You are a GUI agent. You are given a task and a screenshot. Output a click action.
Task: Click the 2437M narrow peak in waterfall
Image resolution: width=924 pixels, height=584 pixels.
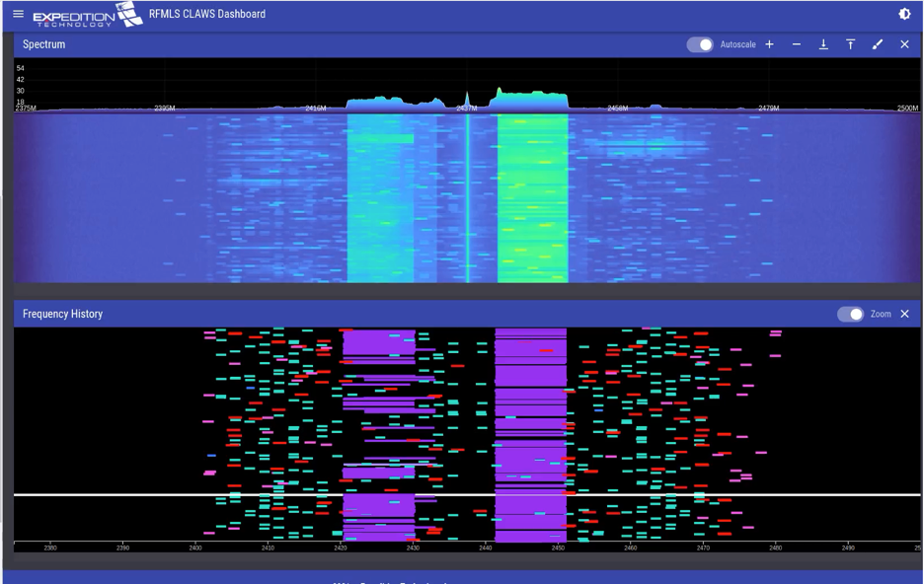pyautogui.click(x=468, y=197)
